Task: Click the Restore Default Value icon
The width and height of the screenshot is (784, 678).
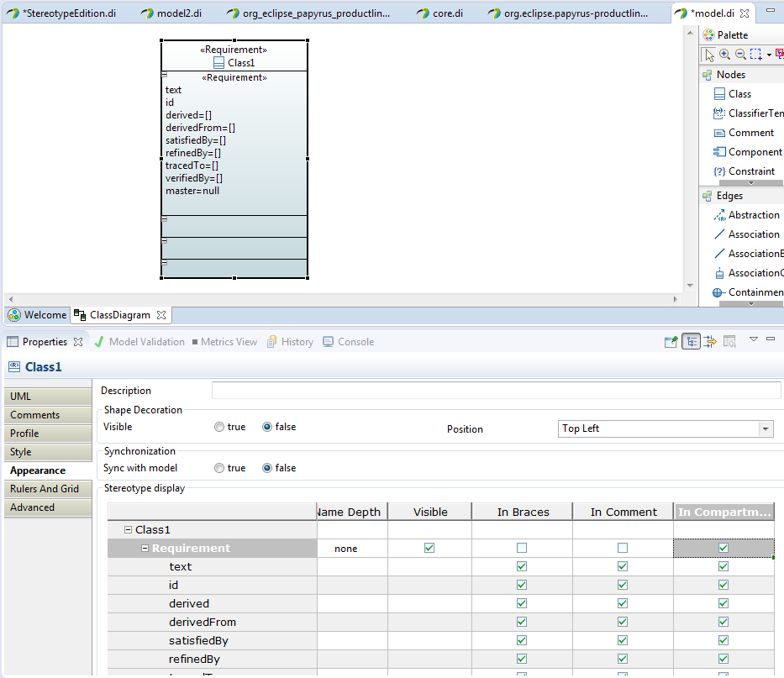Action: coord(729,342)
